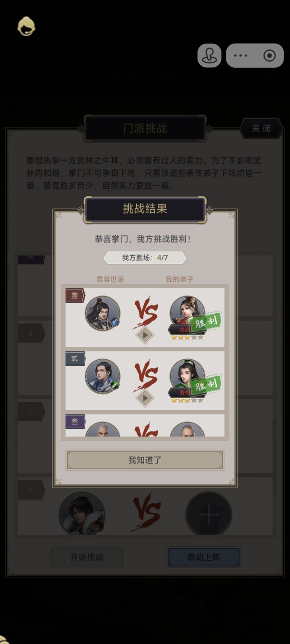
Task: Click the 自动上阵 button
Action: point(204,557)
